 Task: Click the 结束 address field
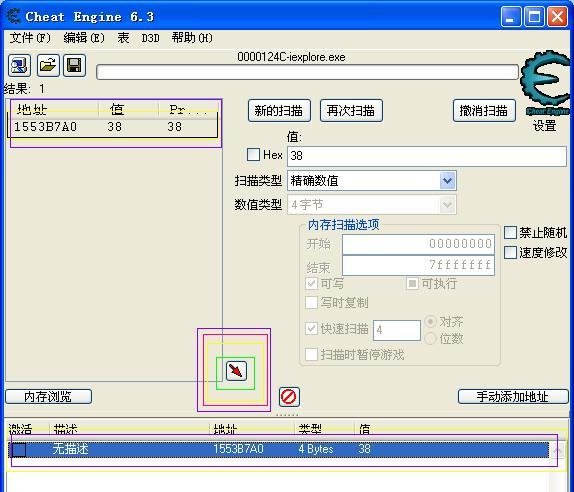[x=418, y=265]
